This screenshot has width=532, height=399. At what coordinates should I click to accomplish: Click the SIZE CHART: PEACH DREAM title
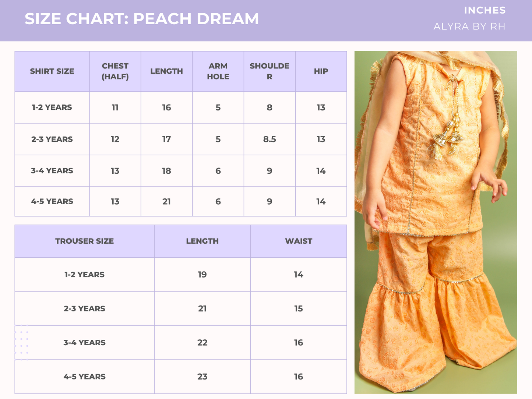point(141,18)
